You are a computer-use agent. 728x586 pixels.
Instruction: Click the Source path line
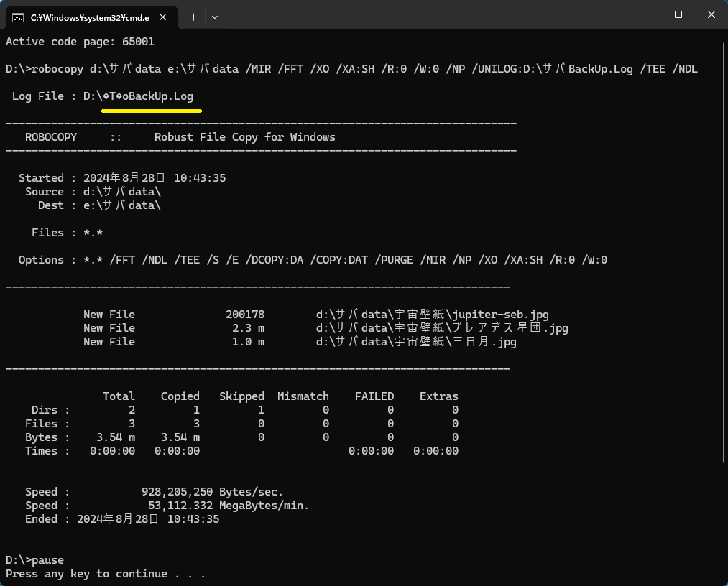[x=93, y=192]
